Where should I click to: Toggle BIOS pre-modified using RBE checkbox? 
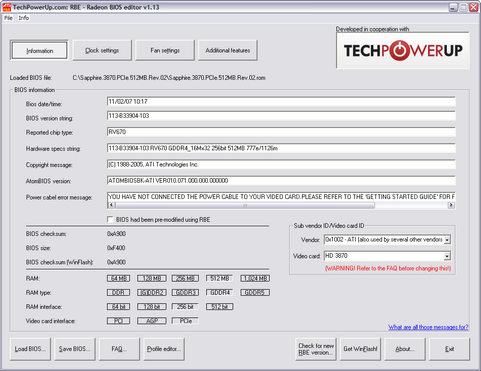[110, 219]
